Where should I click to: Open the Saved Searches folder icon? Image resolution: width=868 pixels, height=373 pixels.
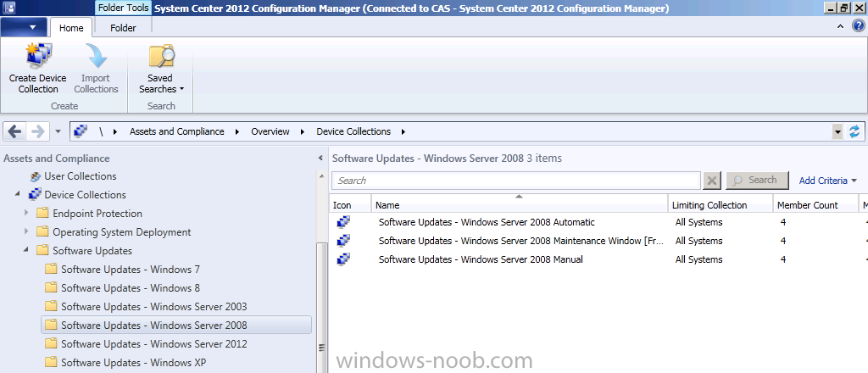[x=161, y=57]
